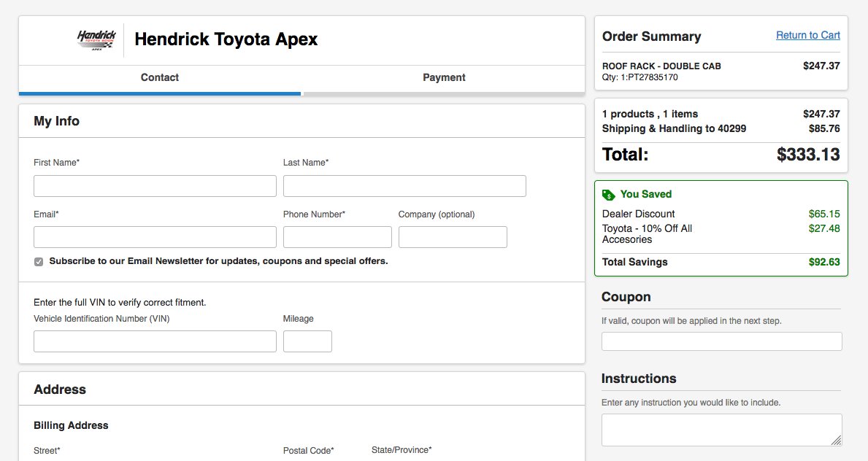The image size is (868, 461).
Task: Switch to the Contact tab
Action: click(x=160, y=78)
